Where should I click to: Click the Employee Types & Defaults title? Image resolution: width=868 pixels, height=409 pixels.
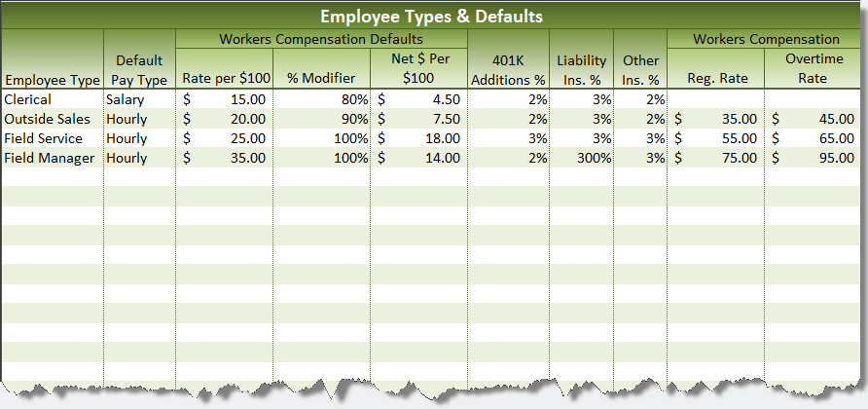432,17
